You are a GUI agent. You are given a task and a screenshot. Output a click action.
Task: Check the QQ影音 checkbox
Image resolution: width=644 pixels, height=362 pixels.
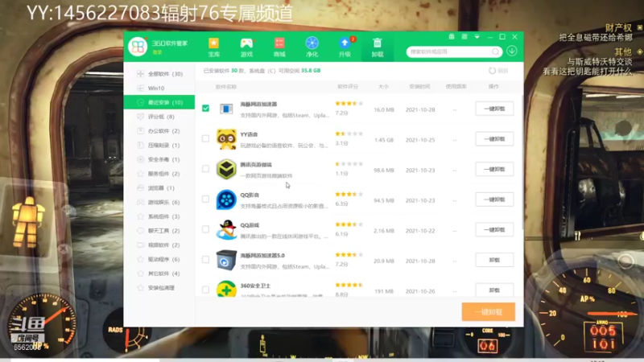(x=206, y=199)
